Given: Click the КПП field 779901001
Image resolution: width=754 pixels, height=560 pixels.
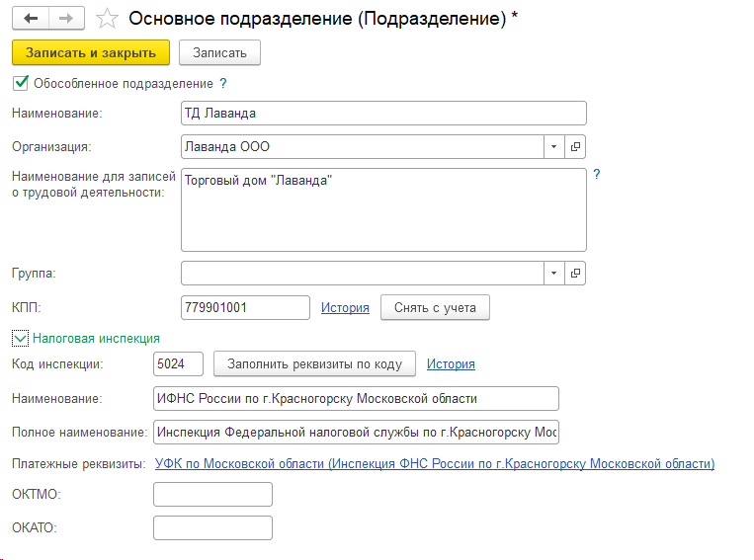Looking at the screenshot, I should click(x=245, y=307).
